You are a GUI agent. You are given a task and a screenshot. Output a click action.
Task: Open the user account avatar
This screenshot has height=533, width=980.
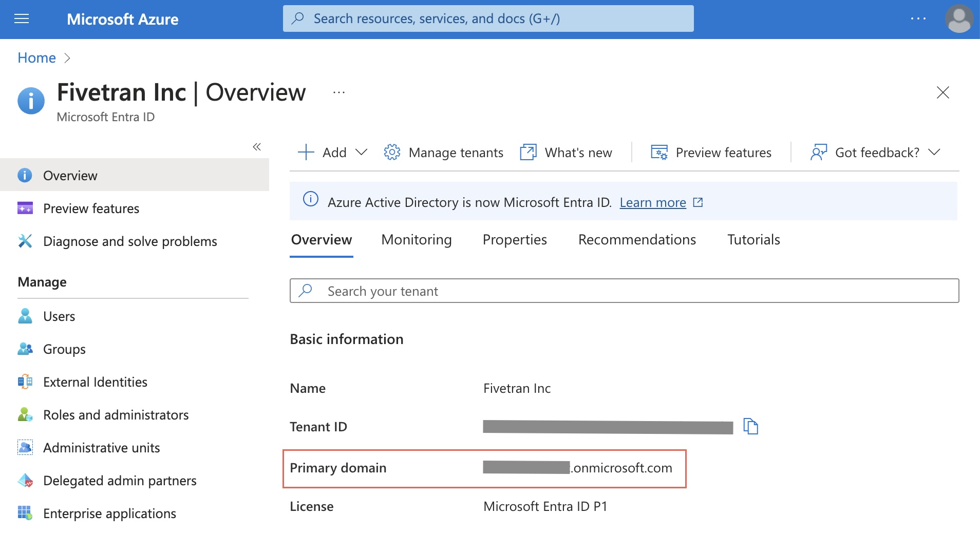[x=959, y=18]
